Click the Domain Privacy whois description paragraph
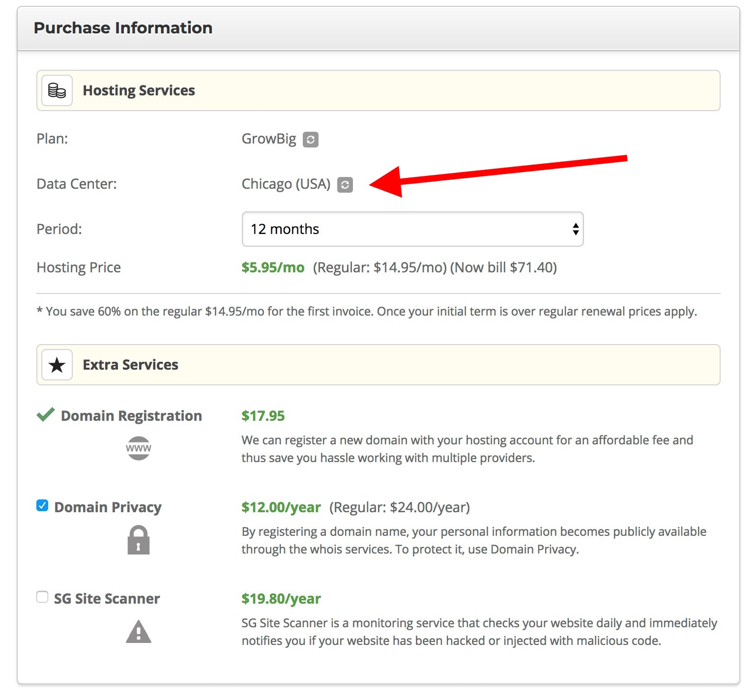Screen dimensions: 756x700 [x=474, y=540]
